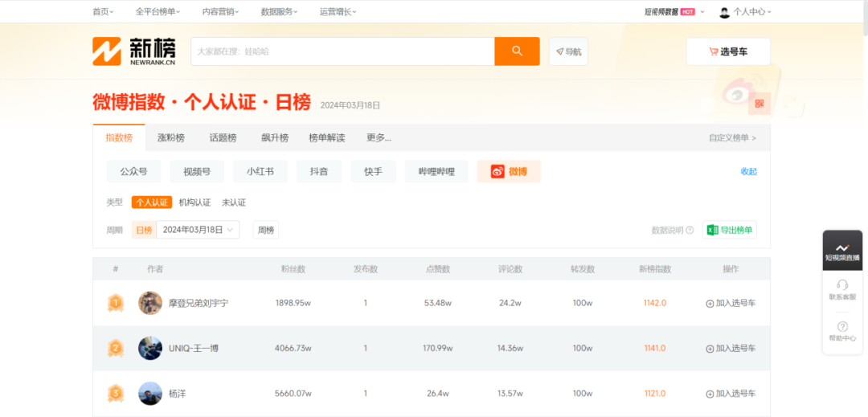Click the orange search magnifier button

pyautogui.click(x=517, y=51)
